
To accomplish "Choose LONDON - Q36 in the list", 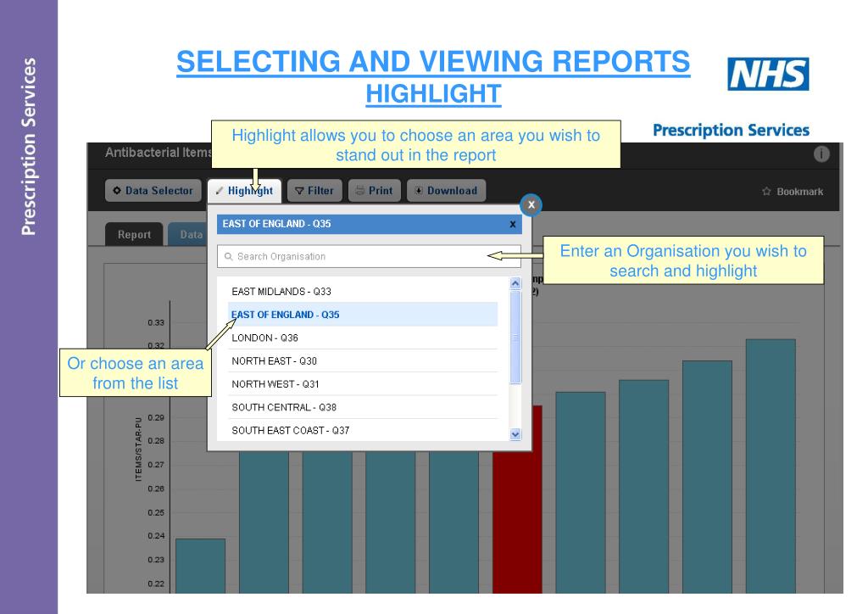I will point(363,338).
